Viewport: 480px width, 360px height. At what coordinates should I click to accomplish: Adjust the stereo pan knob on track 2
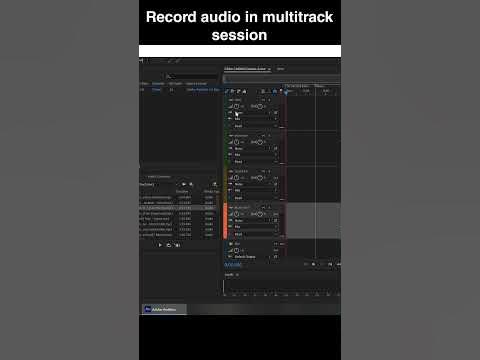(x=260, y=142)
